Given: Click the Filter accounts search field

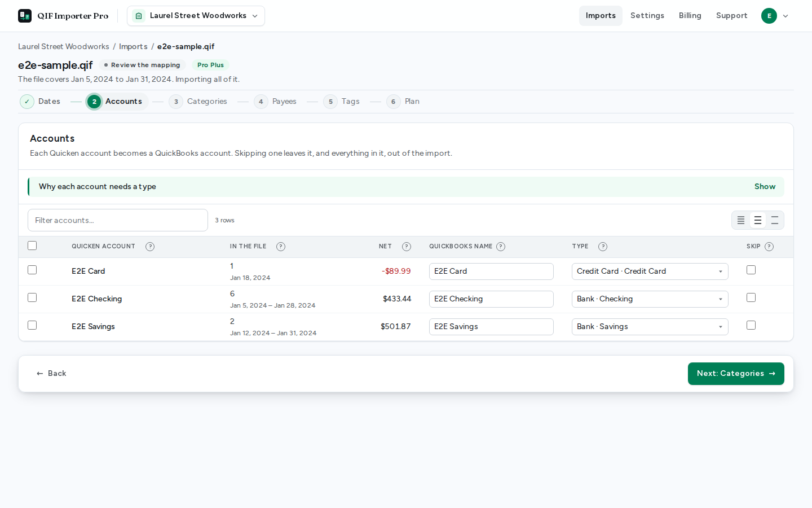Looking at the screenshot, I should click(x=118, y=220).
